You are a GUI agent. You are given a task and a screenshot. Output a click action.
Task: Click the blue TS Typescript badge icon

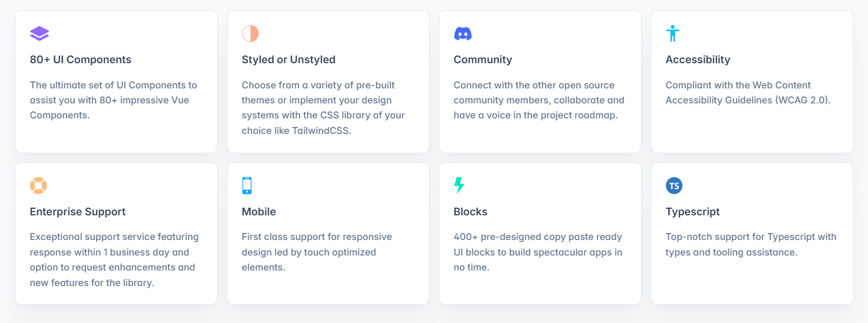coord(674,186)
